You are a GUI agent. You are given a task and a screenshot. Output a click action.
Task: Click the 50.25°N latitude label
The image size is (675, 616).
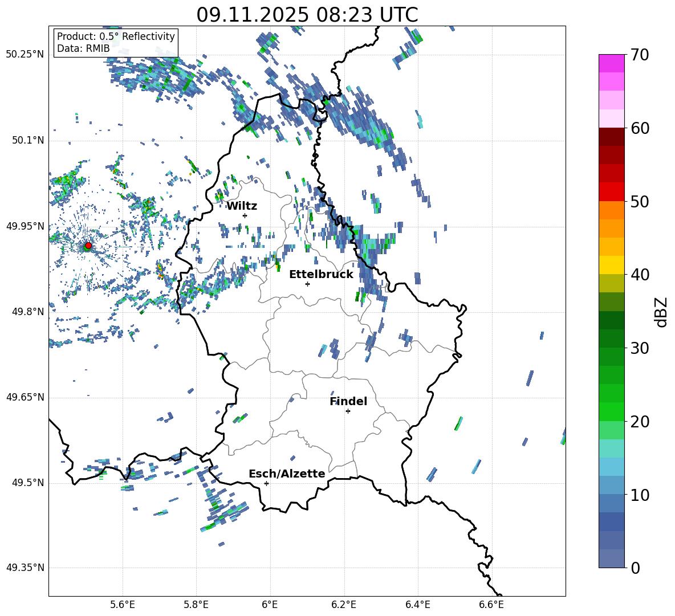click(25, 55)
